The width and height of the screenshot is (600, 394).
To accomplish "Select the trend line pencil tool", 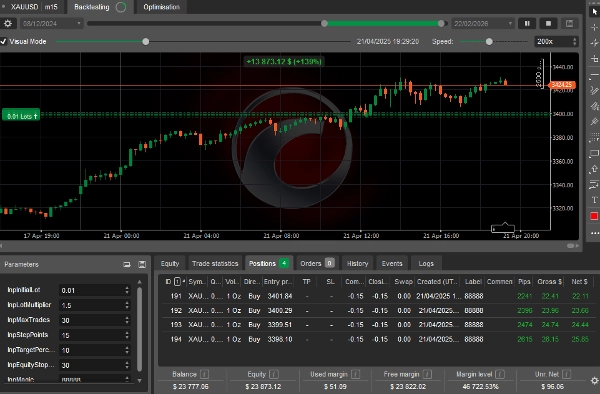I will (594, 91).
